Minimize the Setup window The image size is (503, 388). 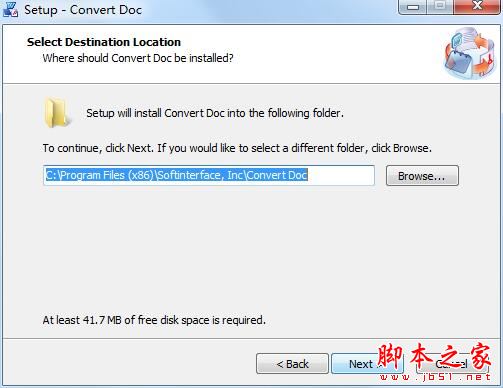pos(413,7)
